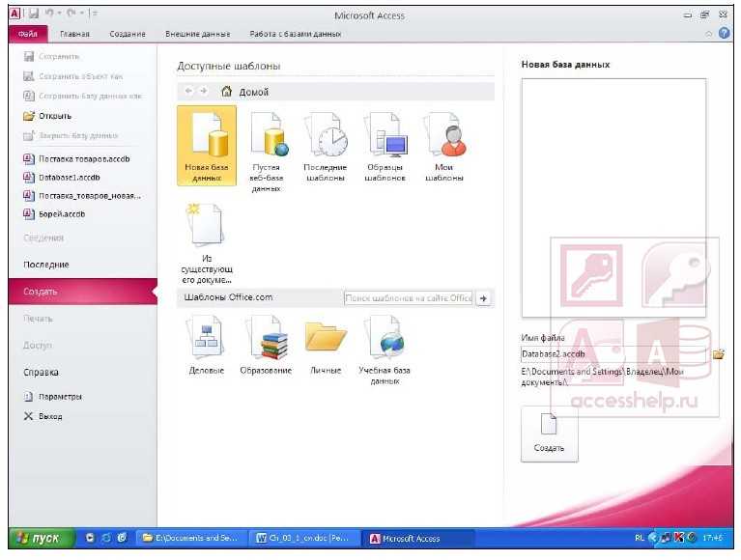Browse for database location folder icon
Image resolution: width=741 pixels, height=560 pixels.
tap(719, 353)
